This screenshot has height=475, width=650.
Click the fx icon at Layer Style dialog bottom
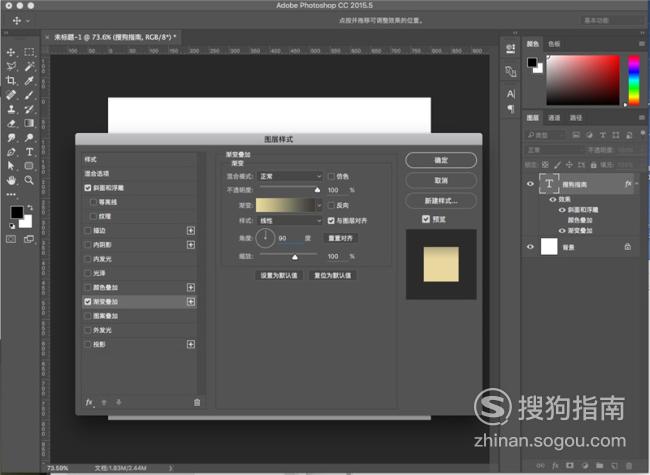pos(89,402)
